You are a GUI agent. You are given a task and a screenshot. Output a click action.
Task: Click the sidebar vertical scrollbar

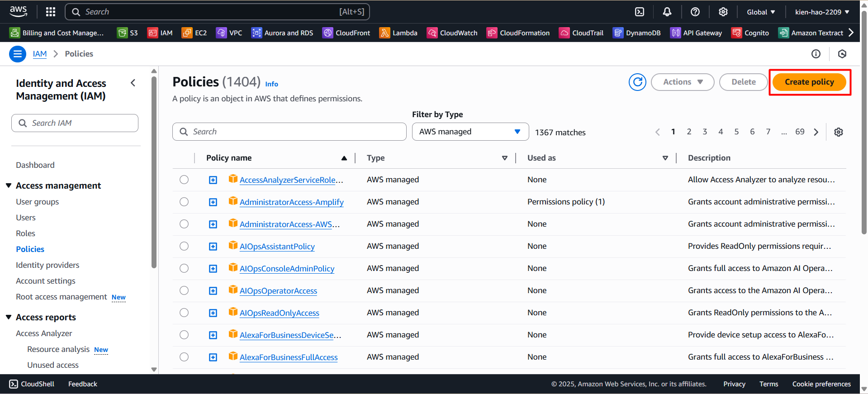[154, 172]
